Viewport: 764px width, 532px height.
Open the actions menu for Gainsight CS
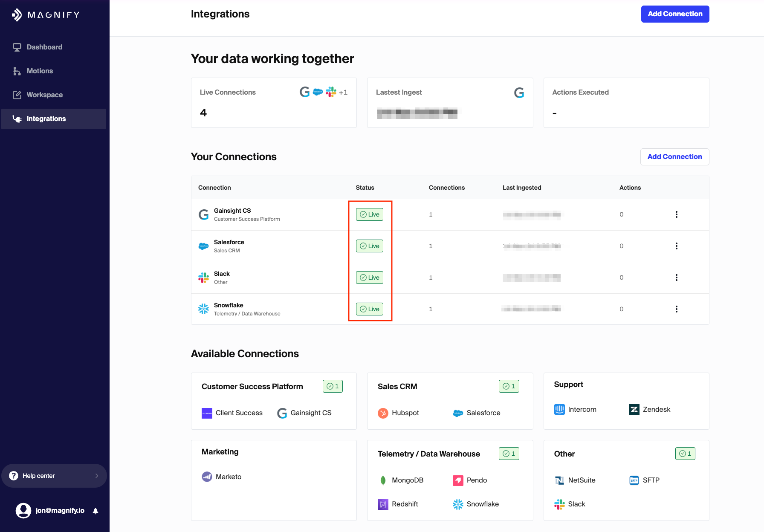coord(676,214)
